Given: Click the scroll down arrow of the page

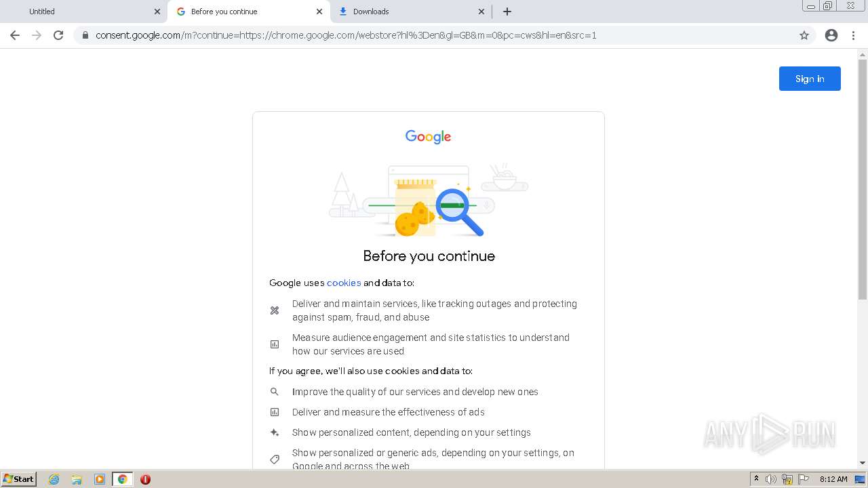Looking at the screenshot, I should [863, 463].
